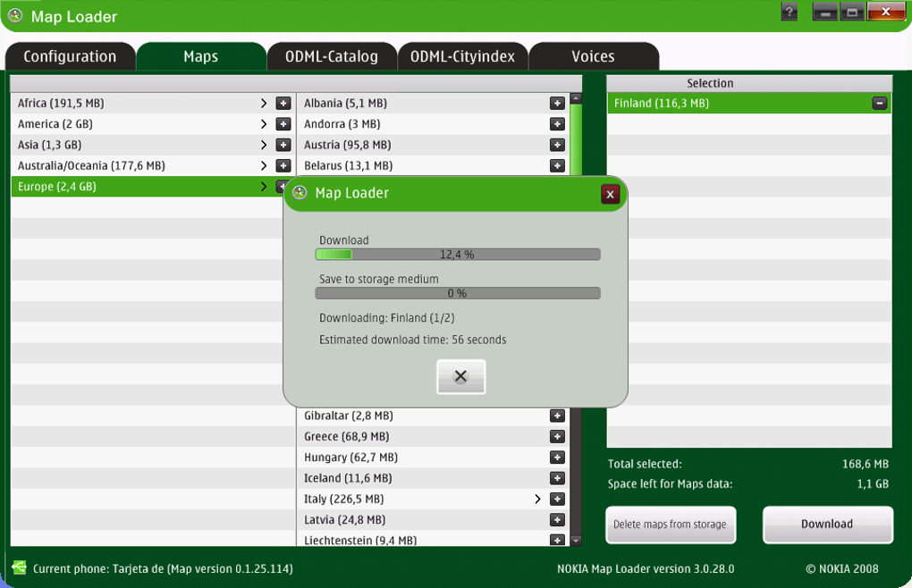
Task: Click NOKIA Map Loader version text
Action: point(646,569)
